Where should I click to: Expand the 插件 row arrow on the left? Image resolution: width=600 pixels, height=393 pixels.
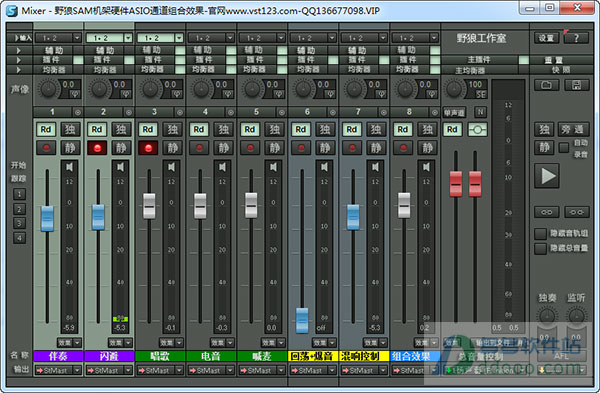pos(18,60)
